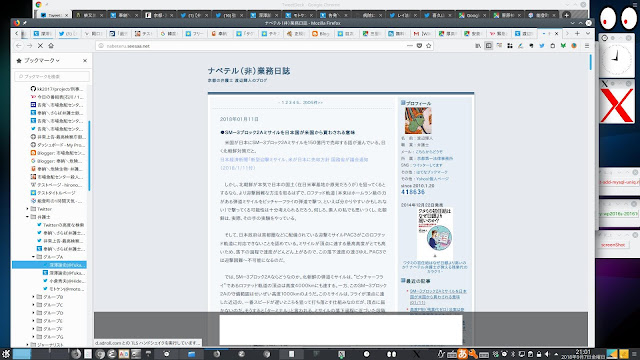Open the テストタイトルページ bookmark
Image resolution: width=640 pixels, height=360 pixels.
pos(53,193)
